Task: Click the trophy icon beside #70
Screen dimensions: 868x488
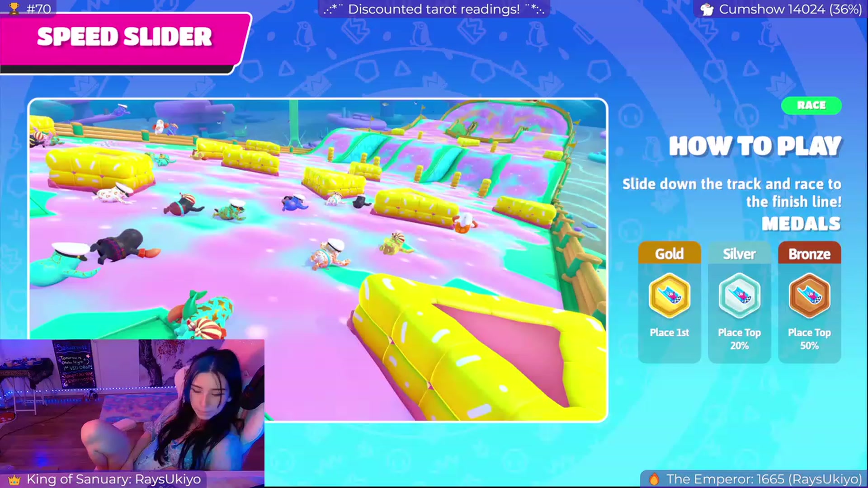Action: (x=14, y=9)
